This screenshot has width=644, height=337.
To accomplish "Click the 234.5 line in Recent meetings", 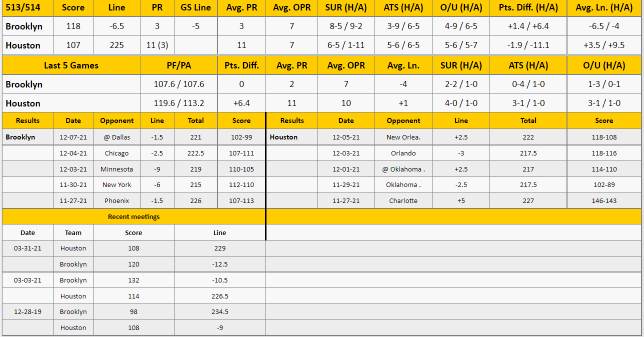I will [219, 311].
